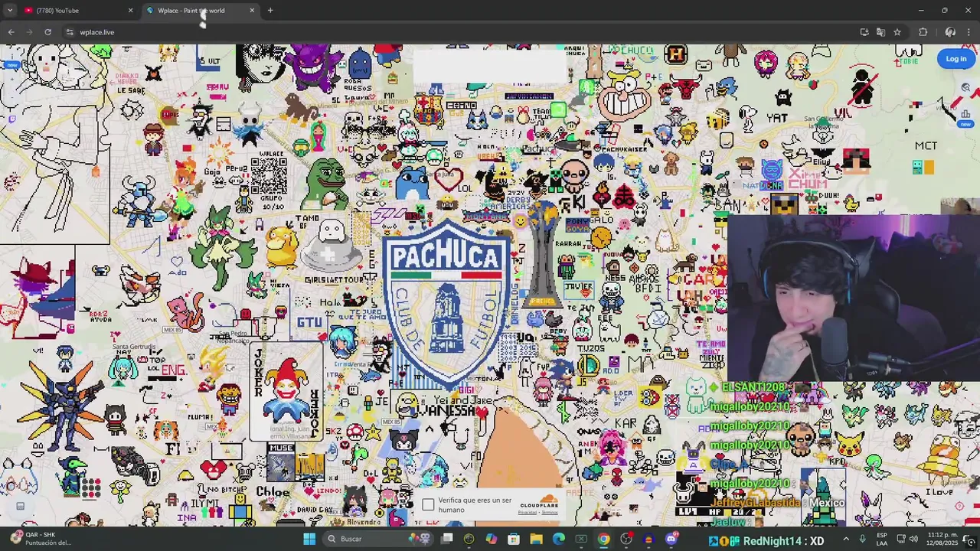This screenshot has width=980, height=551.
Task: Launch Microsoft Edge from taskbar
Action: (x=558, y=539)
